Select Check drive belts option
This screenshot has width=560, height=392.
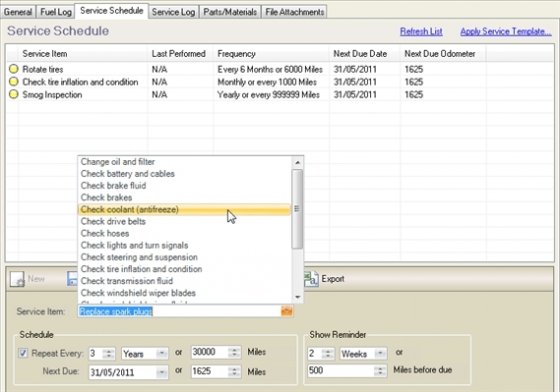click(x=184, y=221)
